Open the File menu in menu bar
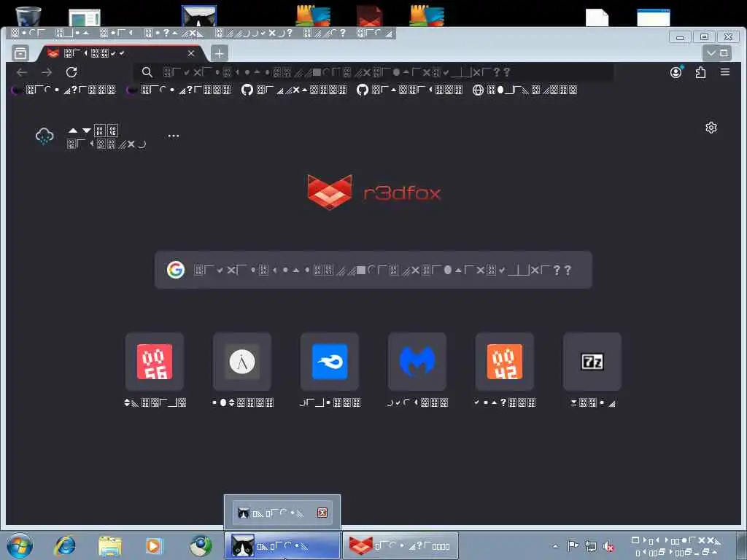 28,34
